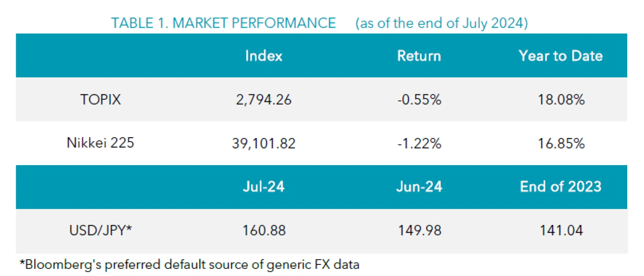Click the USD/JPY* row label
The image size is (644, 276).
[x=100, y=230]
